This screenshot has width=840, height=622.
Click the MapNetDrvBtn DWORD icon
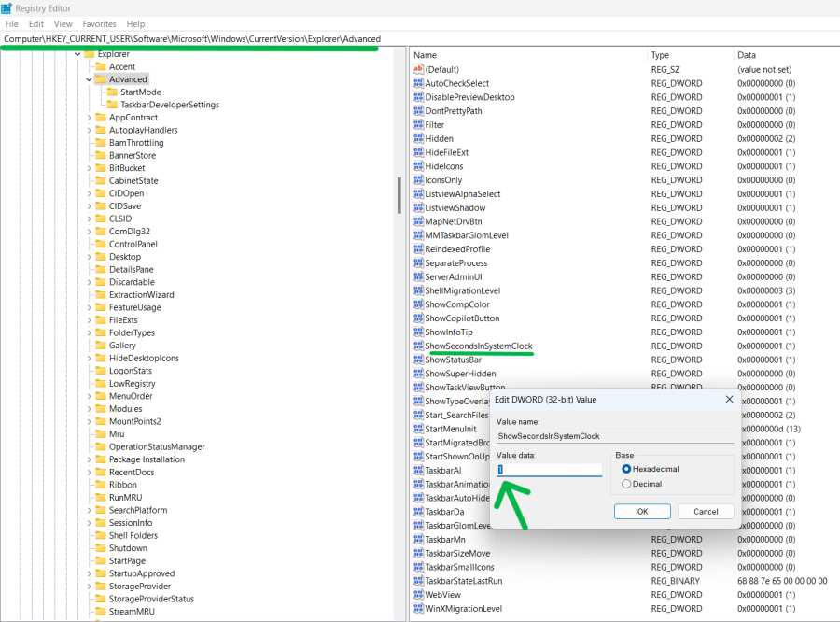point(418,221)
